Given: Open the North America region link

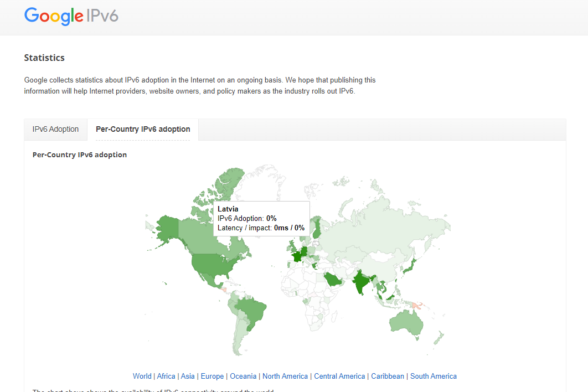Looking at the screenshot, I should [285, 376].
